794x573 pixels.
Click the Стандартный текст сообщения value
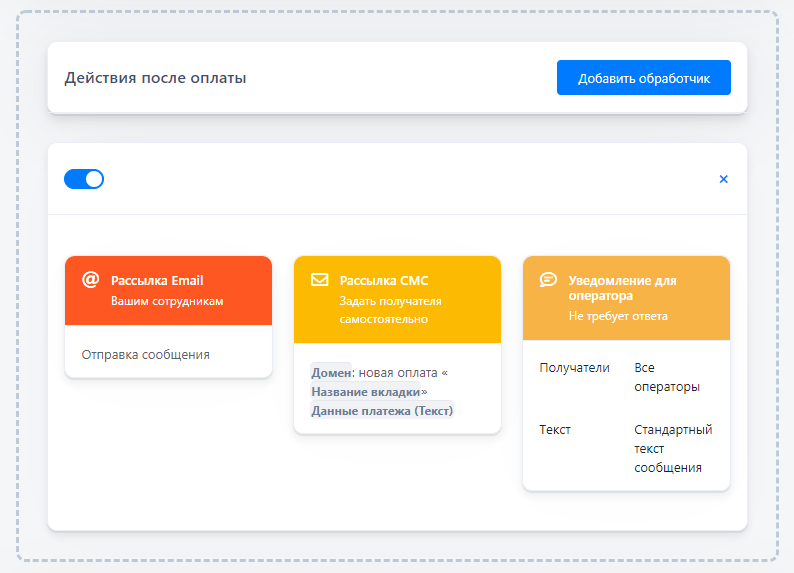click(x=673, y=448)
